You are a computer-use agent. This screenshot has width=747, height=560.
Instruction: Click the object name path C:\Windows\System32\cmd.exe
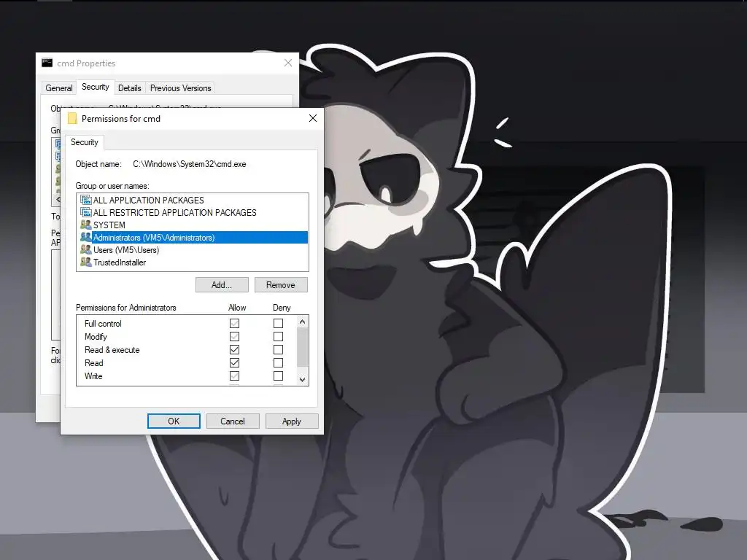[190, 164]
